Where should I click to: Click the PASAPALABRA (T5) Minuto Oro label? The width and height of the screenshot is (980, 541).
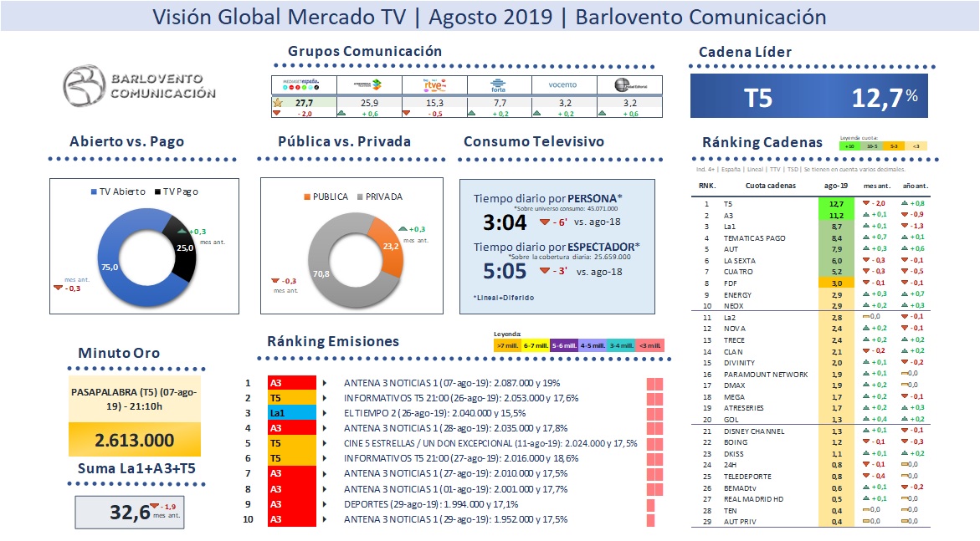click(135, 399)
